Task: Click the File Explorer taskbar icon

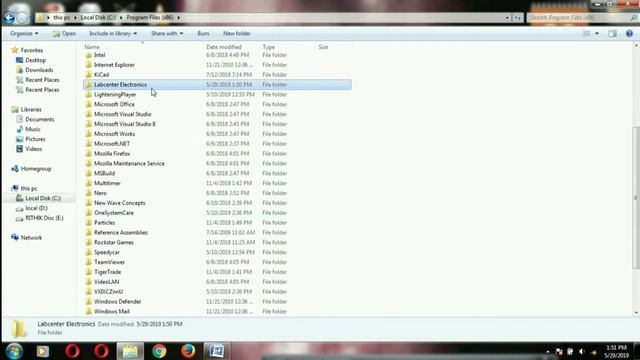Action: [130, 351]
